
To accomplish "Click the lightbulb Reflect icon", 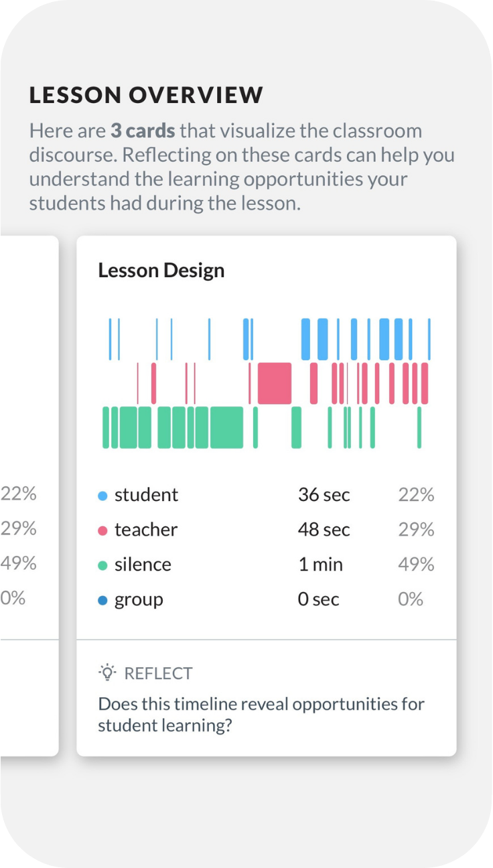I will point(107,672).
